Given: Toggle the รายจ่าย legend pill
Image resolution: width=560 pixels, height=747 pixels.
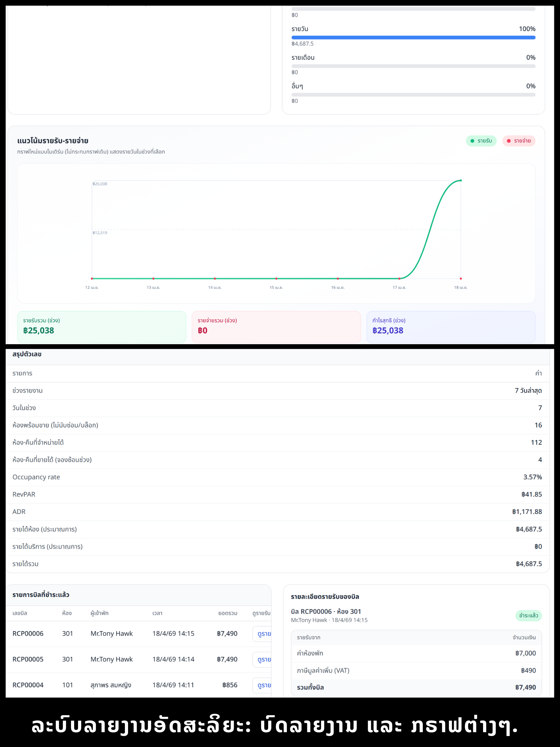Looking at the screenshot, I should (x=518, y=141).
